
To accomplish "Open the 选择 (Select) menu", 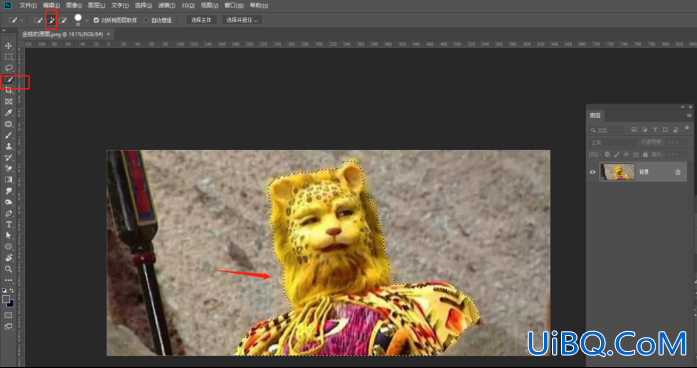I will (143, 5).
